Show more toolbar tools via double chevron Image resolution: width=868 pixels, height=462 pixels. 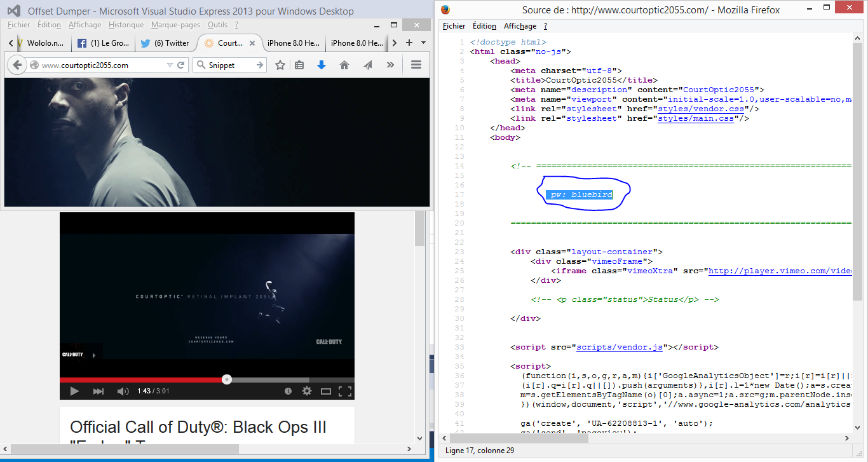[390, 65]
